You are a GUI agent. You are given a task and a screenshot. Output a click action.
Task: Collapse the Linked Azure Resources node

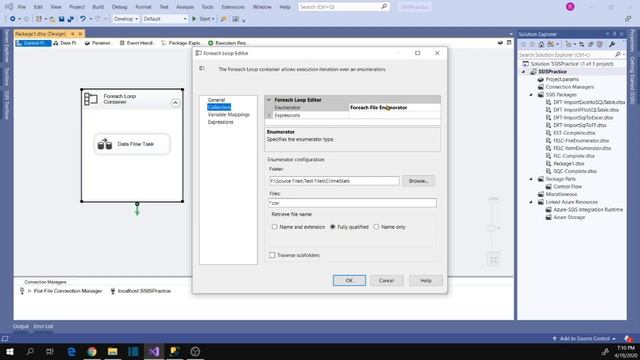531,202
